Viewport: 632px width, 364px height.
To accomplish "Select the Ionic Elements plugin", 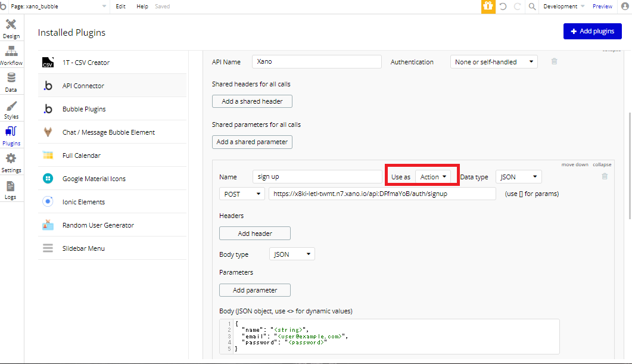I will [113, 202].
